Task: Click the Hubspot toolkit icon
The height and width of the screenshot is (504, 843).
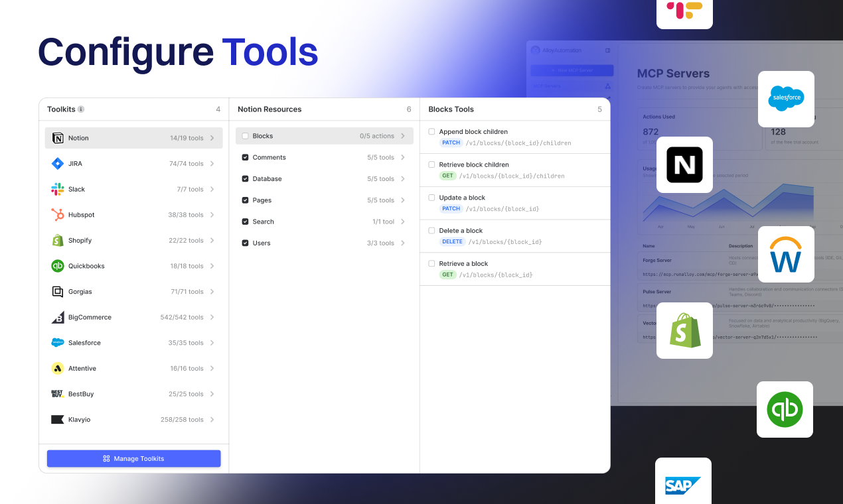Action: click(x=58, y=215)
